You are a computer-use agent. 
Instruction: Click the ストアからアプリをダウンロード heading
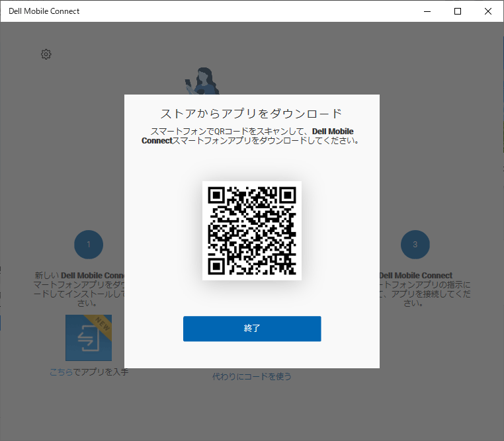click(252, 113)
